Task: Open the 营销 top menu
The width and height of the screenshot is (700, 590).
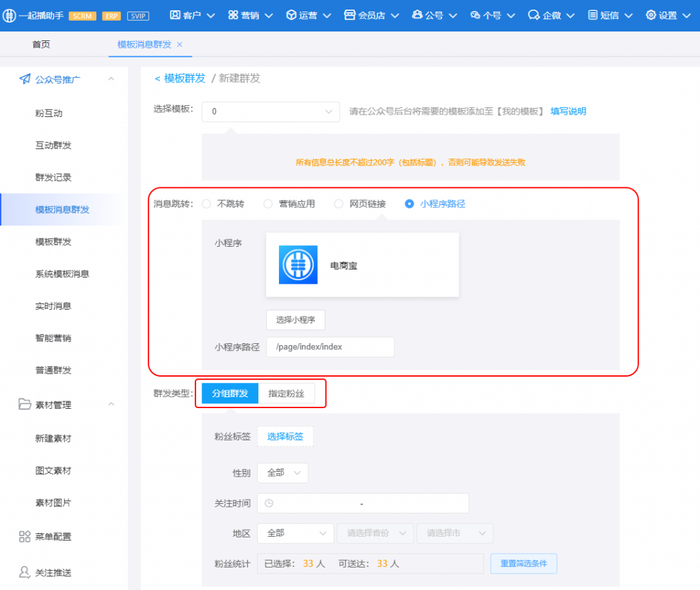Action: (x=250, y=15)
